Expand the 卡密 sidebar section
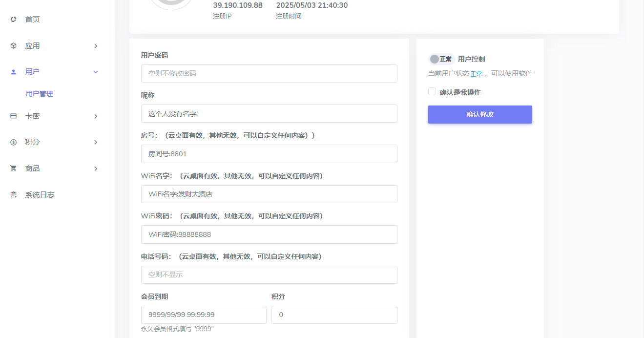Screen dimensions: 644x338 point(96,116)
